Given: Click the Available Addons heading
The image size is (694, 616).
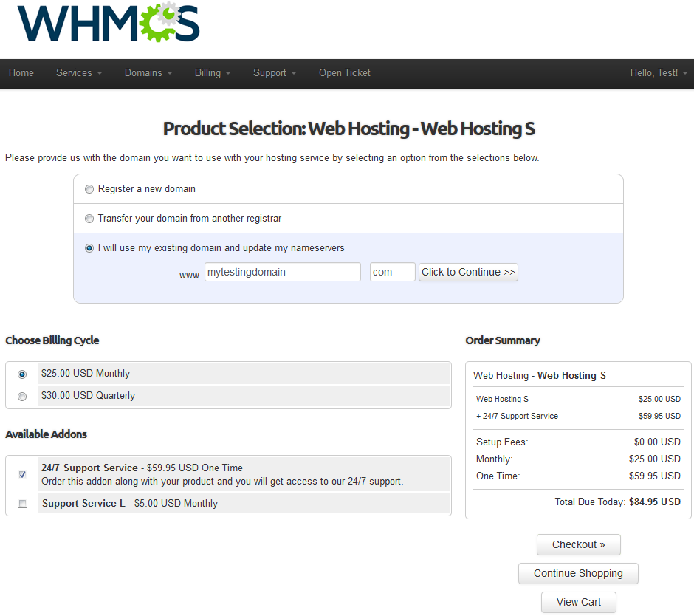Looking at the screenshot, I should 46,434.
